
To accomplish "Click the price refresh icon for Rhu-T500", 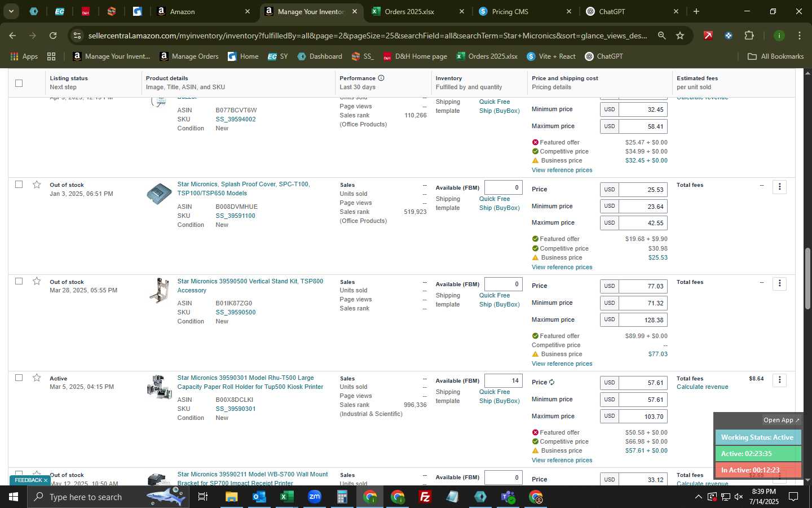I will pyautogui.click(x=551, y=382).
